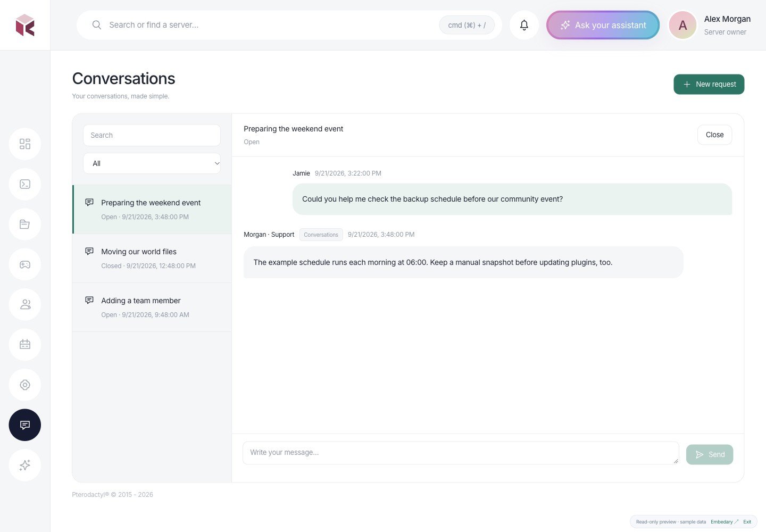The width and height of the screenshot is (766, 532).
Task: Click the Server owner role label
Action: coord(725,32)
